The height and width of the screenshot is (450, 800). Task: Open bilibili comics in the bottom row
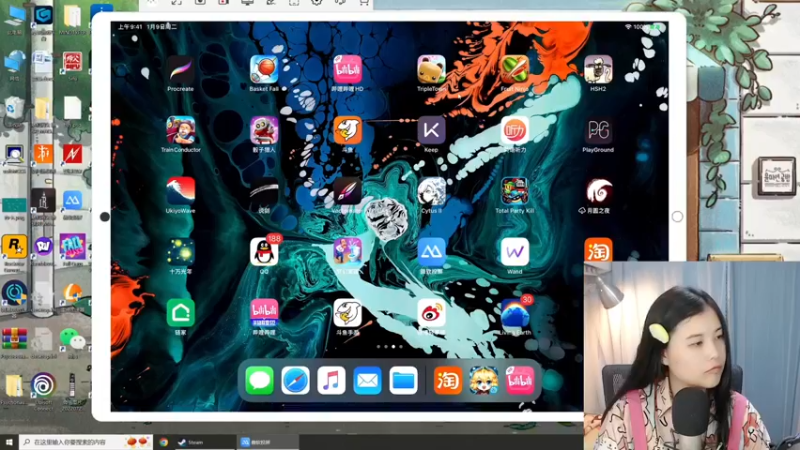coord(264,313)
